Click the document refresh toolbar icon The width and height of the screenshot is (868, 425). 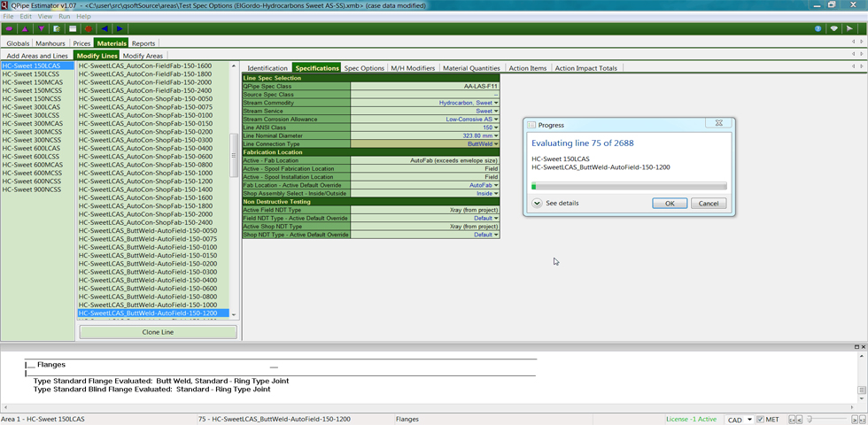pyautogui.click(x=57, y=28)
